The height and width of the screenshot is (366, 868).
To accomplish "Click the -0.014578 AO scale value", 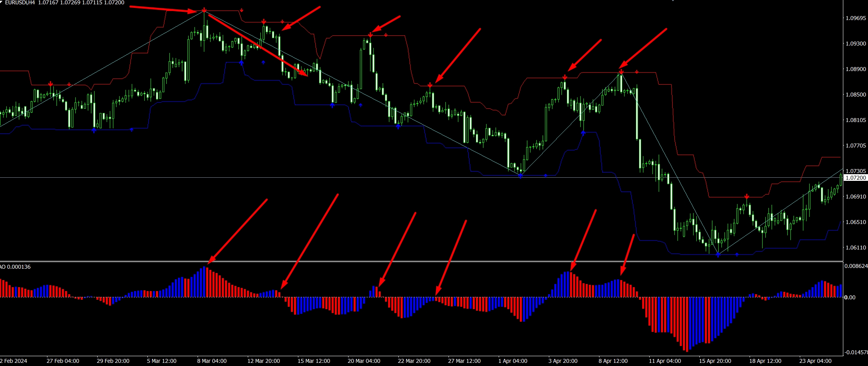I will [x=856, y=352].
